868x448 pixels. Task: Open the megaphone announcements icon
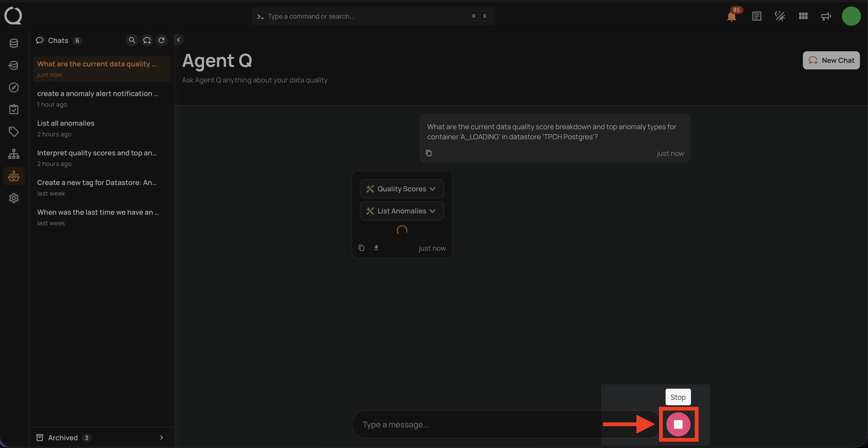click(x=826, y=16)
